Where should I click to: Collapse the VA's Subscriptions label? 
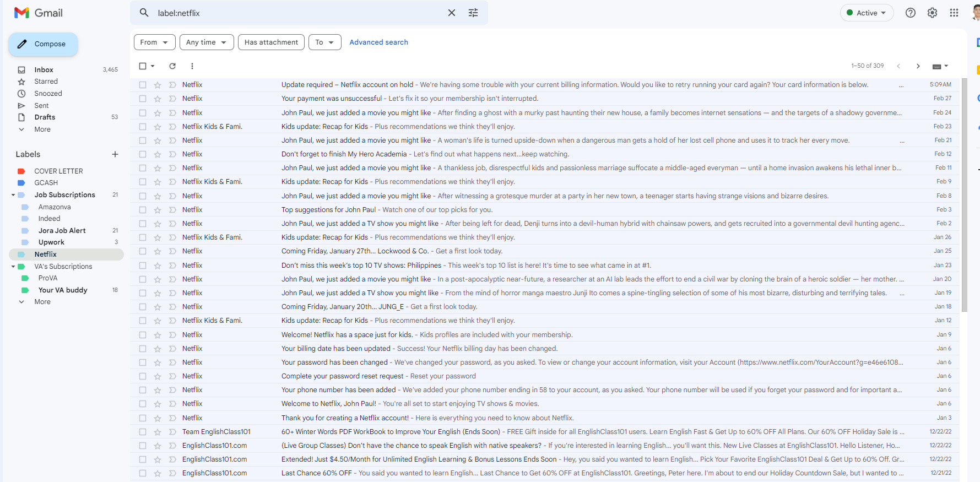point(13,267)
